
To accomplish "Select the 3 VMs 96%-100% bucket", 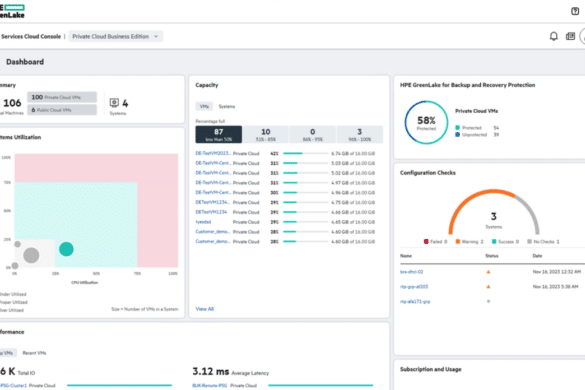I will click(x=360, y=134).
